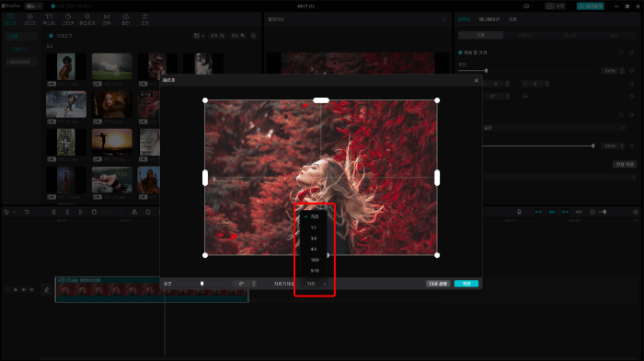Open the Text tab icon

(49, 19)
